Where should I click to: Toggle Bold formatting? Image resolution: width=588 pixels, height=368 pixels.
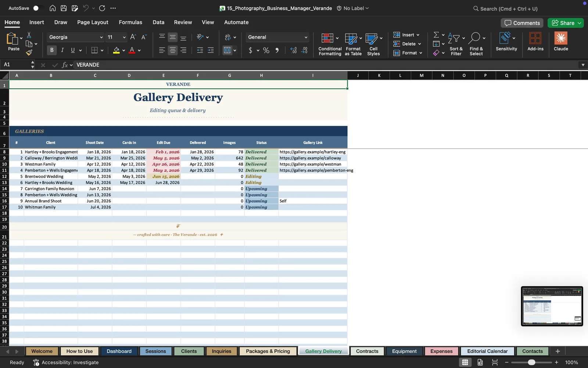click(x=52, y=50)
